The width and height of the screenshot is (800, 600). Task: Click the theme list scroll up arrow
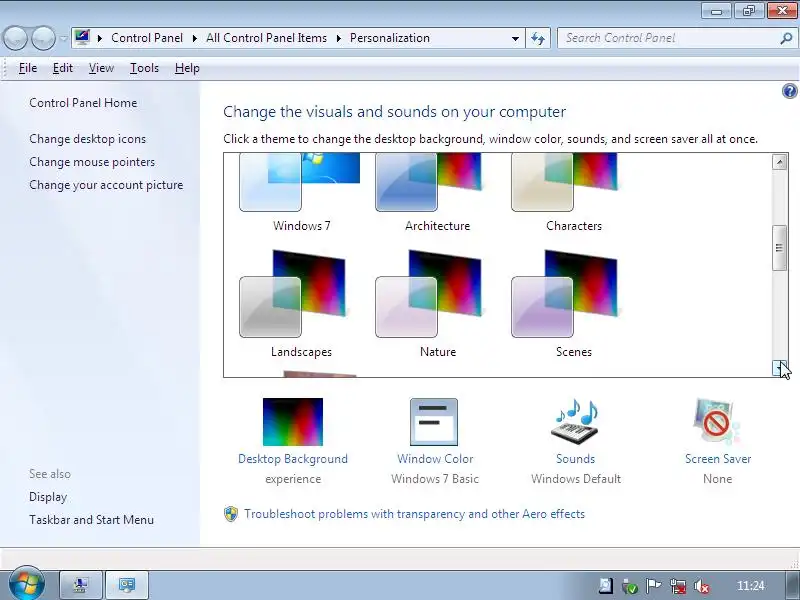pyautogui.click(x=779, y=162)
